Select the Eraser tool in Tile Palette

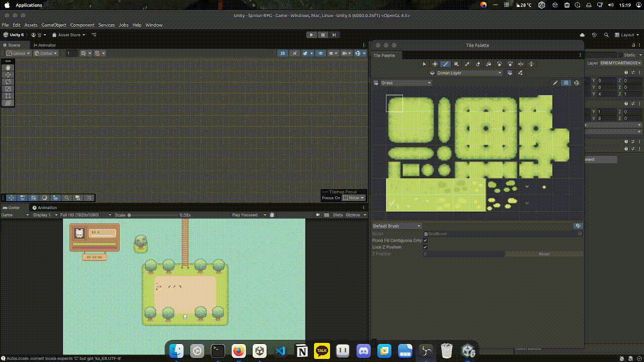[478, 64]
